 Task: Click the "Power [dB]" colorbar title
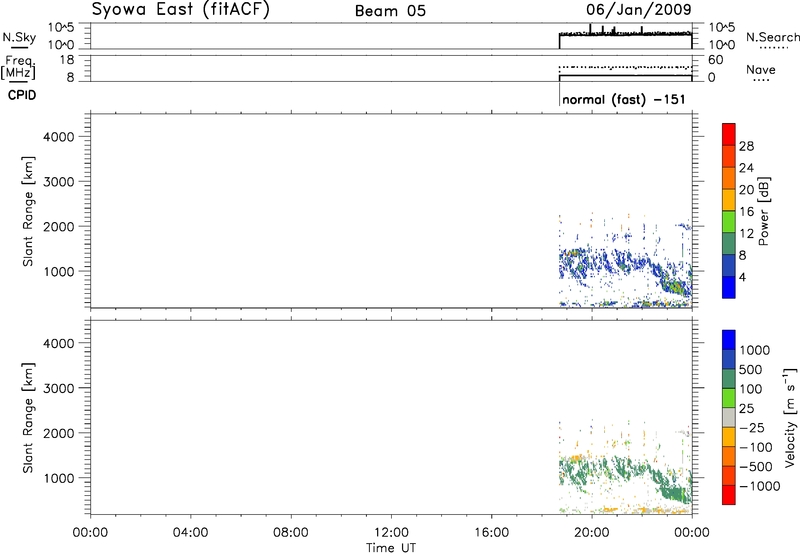click(x=763, y=211)
